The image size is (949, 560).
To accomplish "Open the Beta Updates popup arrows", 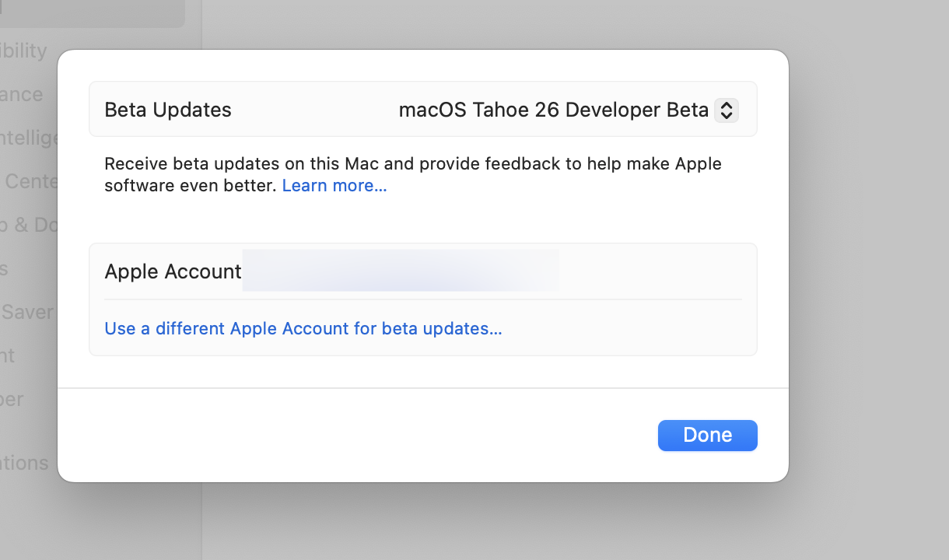I will tap(726, 110).
